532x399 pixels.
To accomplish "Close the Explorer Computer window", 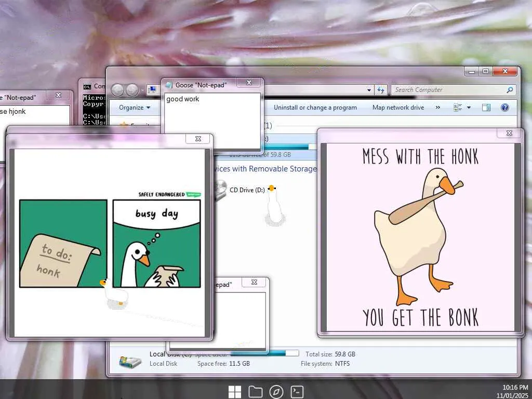I will pyautogui.click(x=505, y=72).
